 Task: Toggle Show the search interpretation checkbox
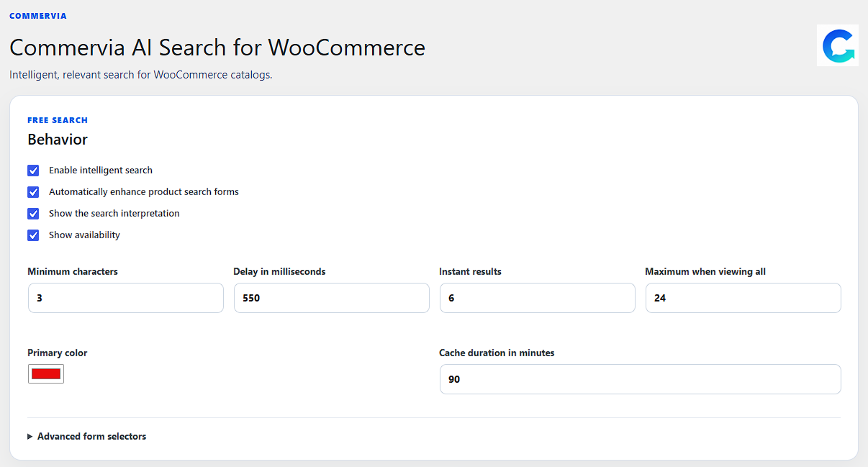point(33,214)
